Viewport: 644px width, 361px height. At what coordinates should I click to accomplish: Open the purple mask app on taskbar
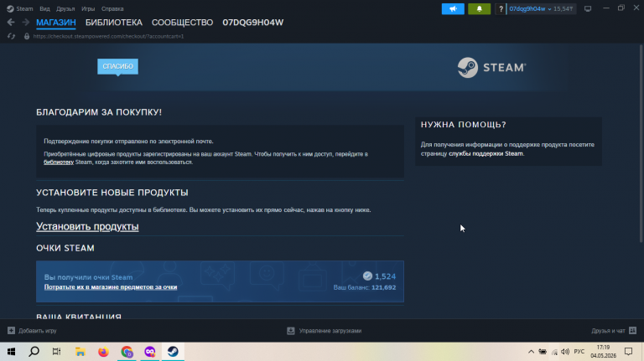point(150,352)
